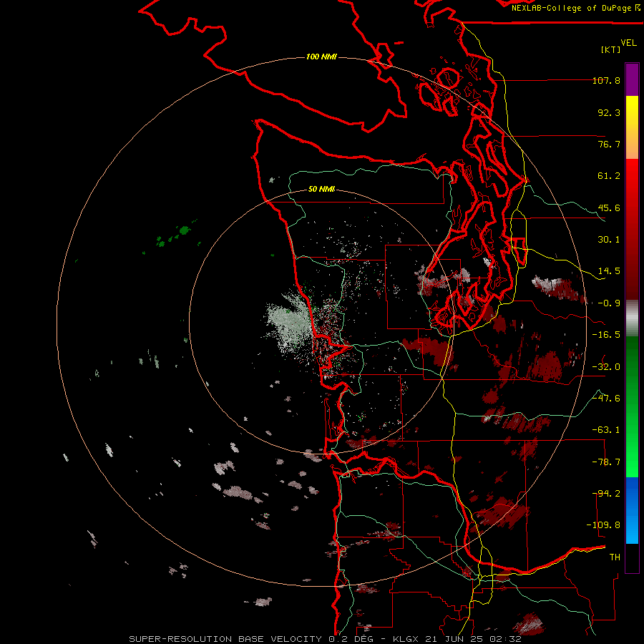The height and width of the screenshot is (644, 644).
Task: Click the 76.7 velocity scale value
Action: [609, 144]
